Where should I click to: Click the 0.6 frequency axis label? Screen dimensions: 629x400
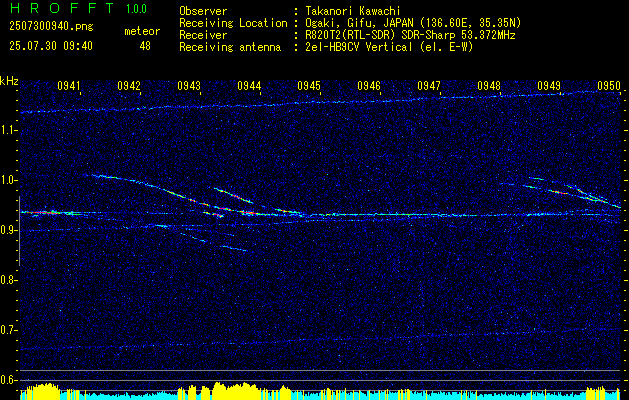[x=8, y=380]
